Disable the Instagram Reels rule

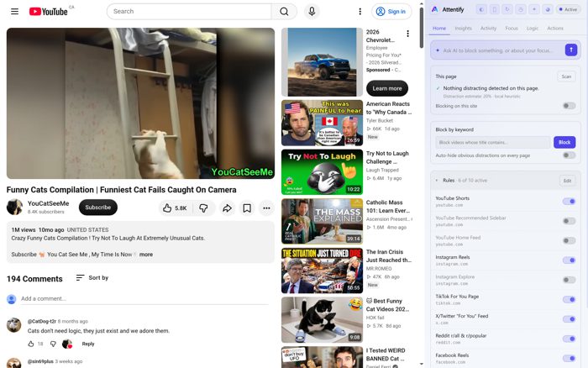[x=569, y=260]
